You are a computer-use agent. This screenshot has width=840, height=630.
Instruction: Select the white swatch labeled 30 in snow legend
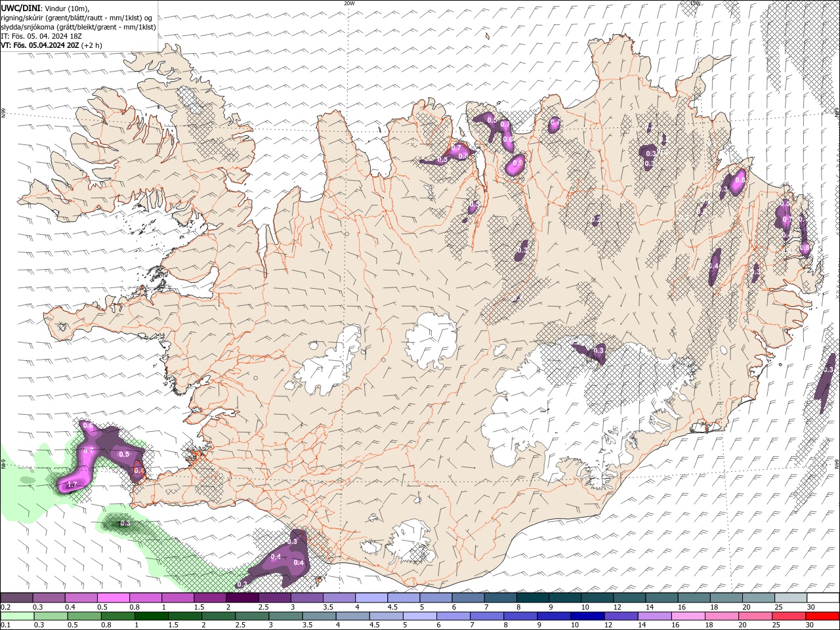tap(823, 598)
